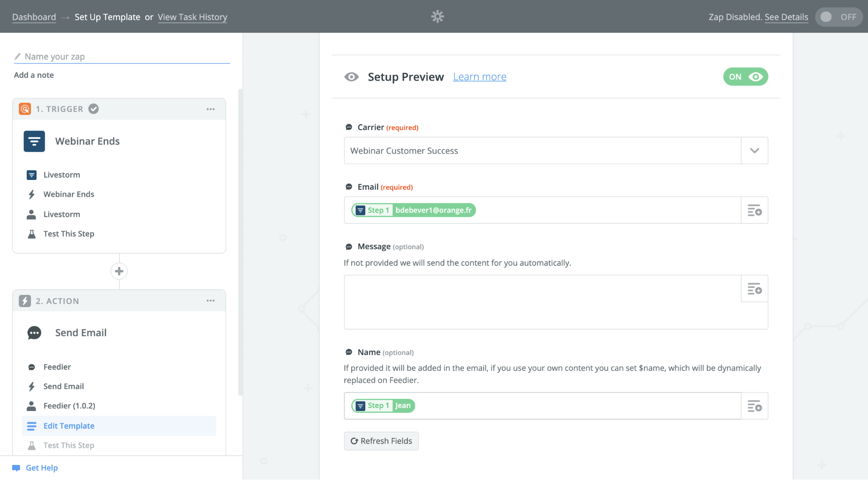Select the Edit Template step
The width and height of the screenshot is (868, 480).
click(x=119, y=426)
